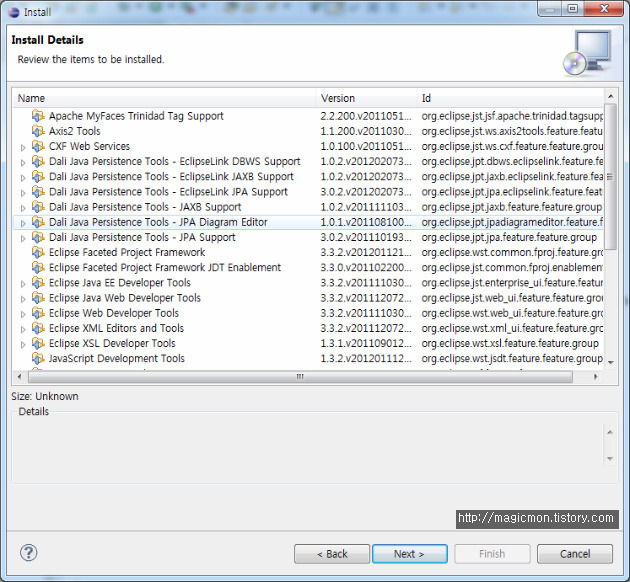
Task: Maximize the Install window
Action: (573, 8)
